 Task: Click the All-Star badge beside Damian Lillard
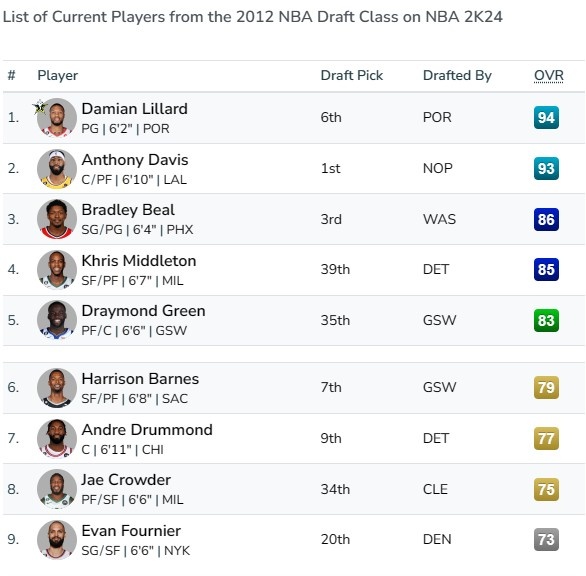tap(40, 107)
